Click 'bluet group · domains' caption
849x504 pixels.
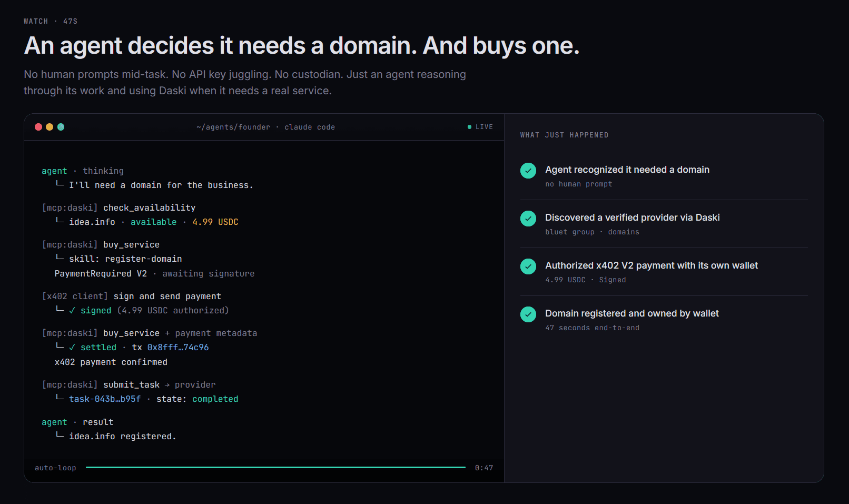(x=592, y=232)
